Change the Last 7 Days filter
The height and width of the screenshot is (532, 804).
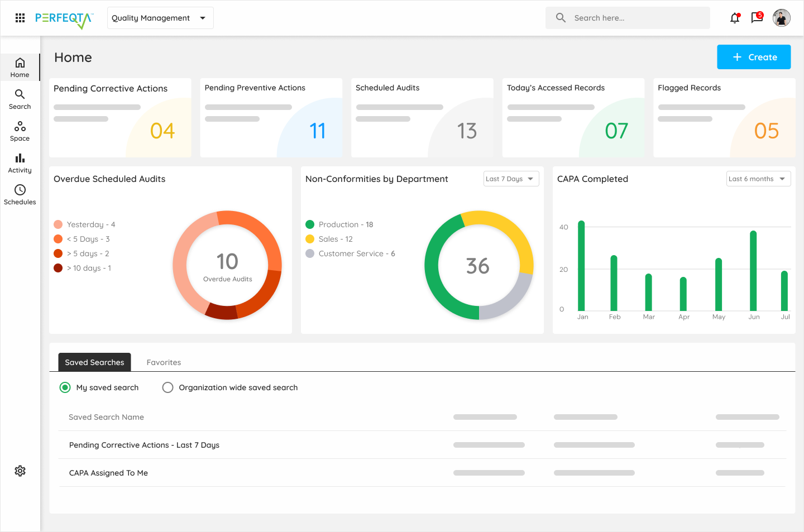click(511, 179)
